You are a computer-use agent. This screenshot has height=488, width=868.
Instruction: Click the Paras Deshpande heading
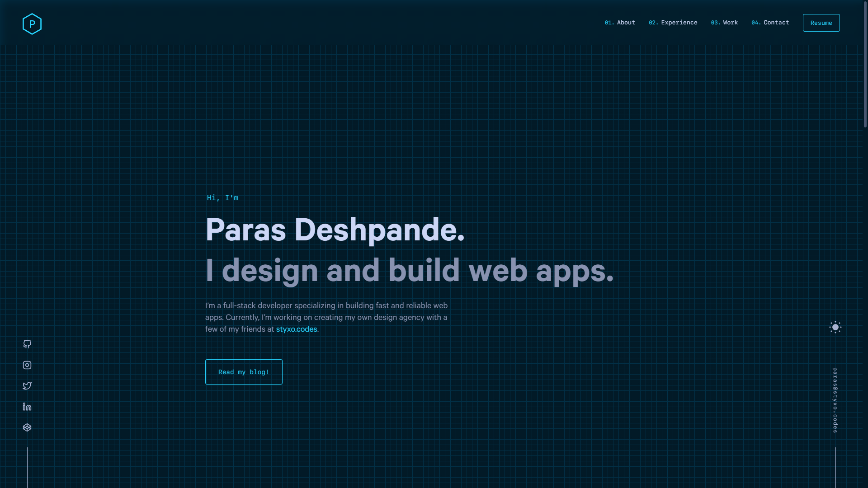pyautogui.click(x=335, y=230)
